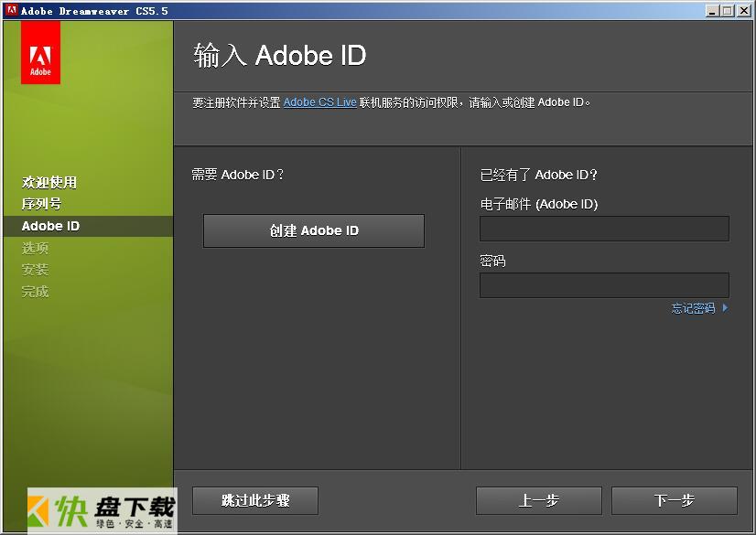The width and height of the screenshot is (756, 535).
Task: Minimize the Dreamweaver installer window
Action: point(712,11)
